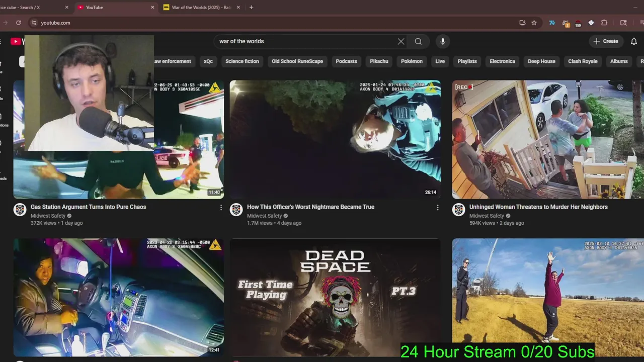The height and width of the screenshot is (362, 644).
Task: Click title How This Officer's Worst Nightmare Became True
Action: tap(310, 207)
